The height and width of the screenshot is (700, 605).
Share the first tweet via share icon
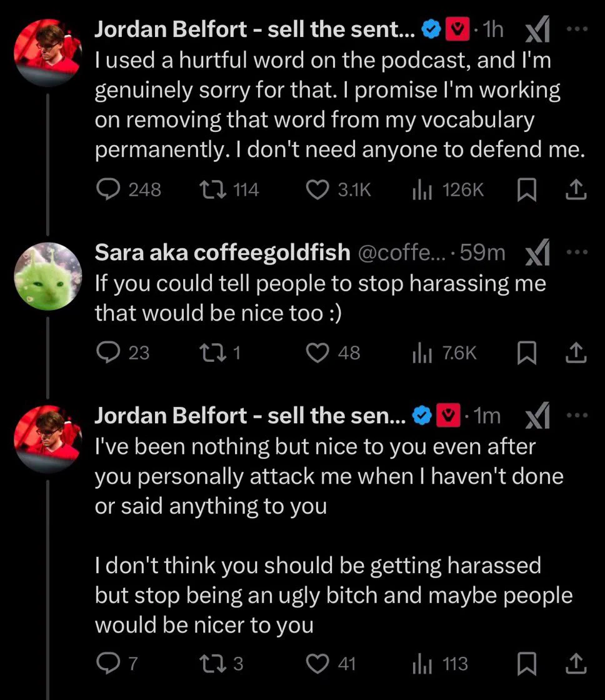click(576, 190)
